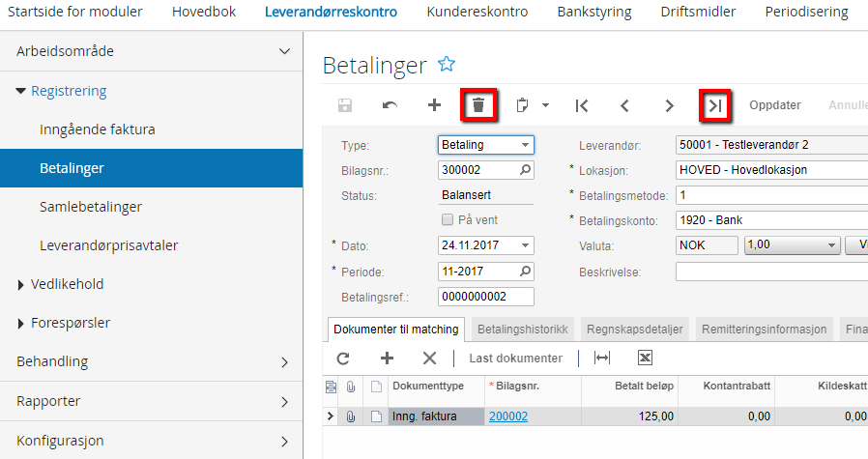Click the Oppdater button
The width and height of the screenshot is (868, 459).
tap(775, 105)
